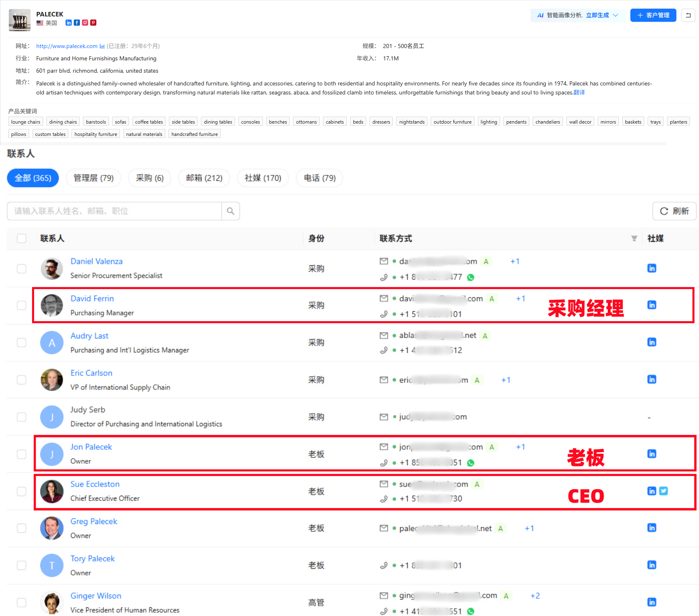Screen dimensions: 699x616
Task: Click the 翻译 translate link
Action: [x=579, y=92]
